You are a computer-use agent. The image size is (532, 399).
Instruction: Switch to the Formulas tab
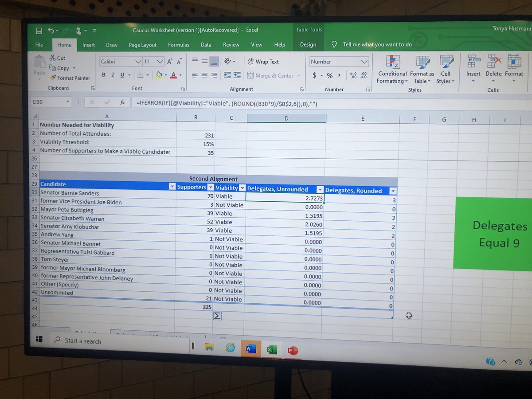178,45
